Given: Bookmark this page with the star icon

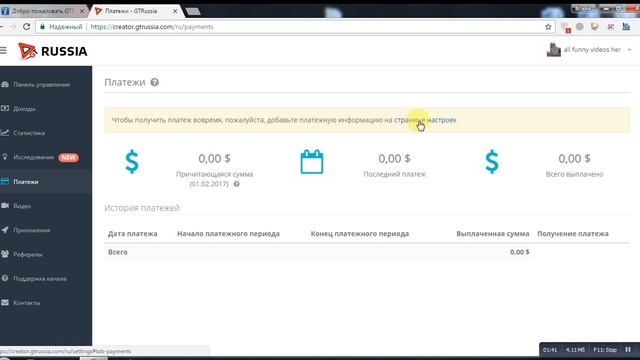Looking at the screenshot, I should pyautogui.click(x=548, y=27).
